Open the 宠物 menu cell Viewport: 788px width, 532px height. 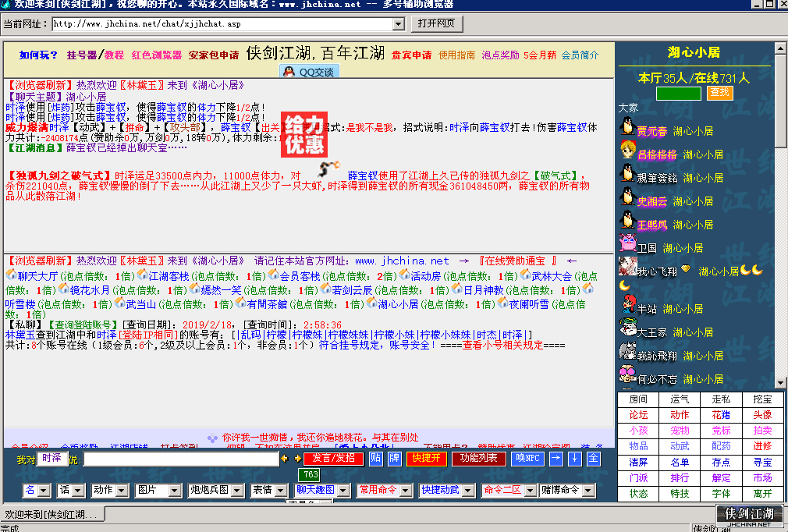tap(680, 431)
